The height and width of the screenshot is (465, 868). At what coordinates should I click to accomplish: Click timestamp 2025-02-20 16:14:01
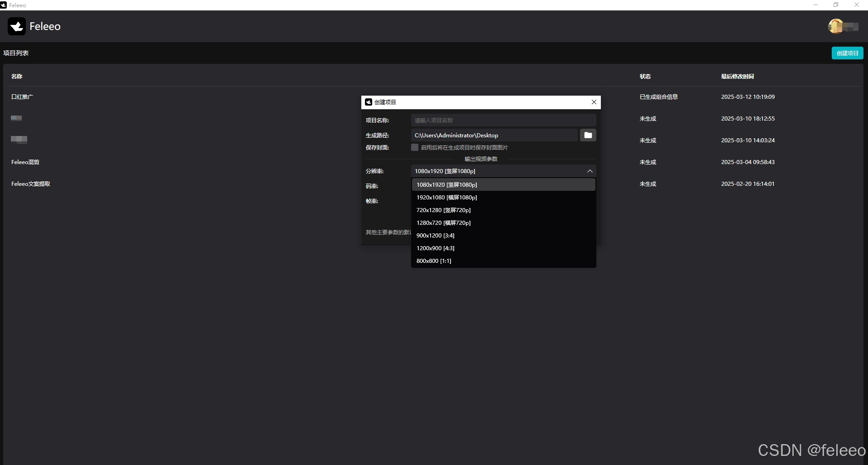tap(748, 184)
